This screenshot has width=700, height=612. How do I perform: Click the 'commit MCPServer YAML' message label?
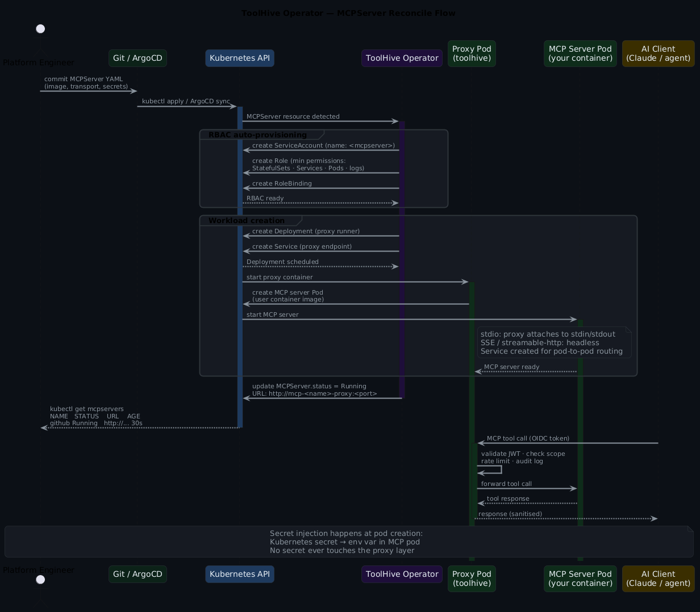point(86,83)
